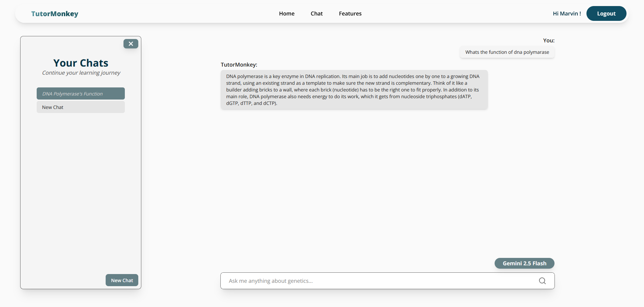
Task: Click the You label above the message
Action: [x=549, y=40]
